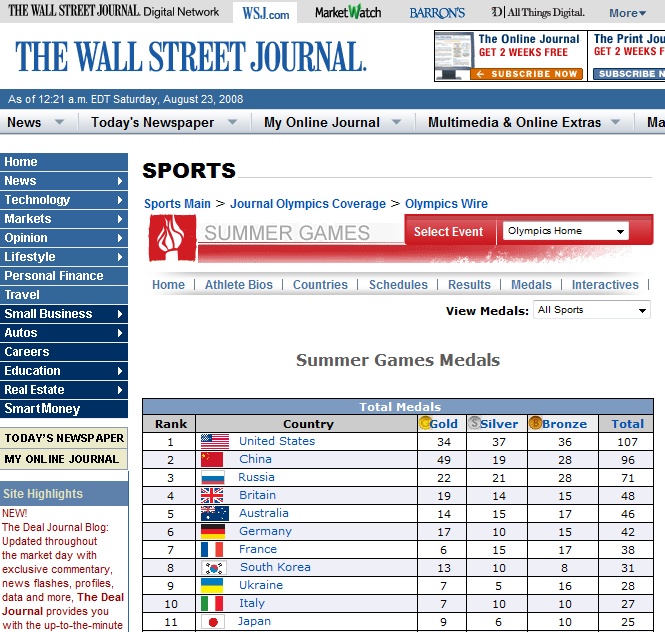The height and width of the screenshot is (632, 665).
Task: Open Personal Finance in the sidebar
Action: click(x=64, y=276)
